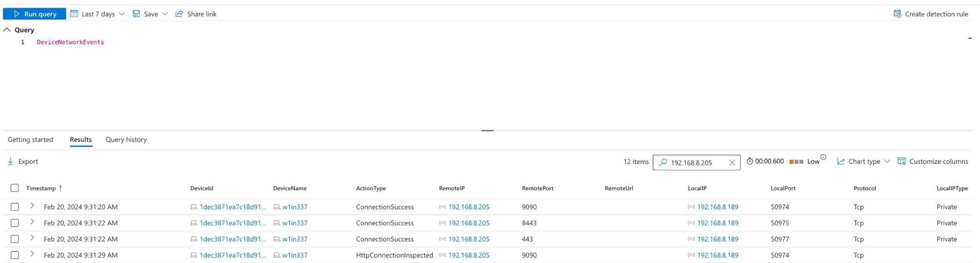Open the Last 7 days time range dropdown
This screenshot has width=980, height=263.
97,14
